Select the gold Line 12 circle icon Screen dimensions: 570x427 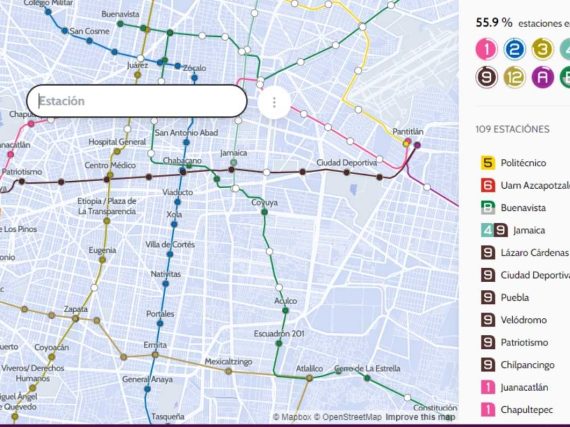click(514, 77)
